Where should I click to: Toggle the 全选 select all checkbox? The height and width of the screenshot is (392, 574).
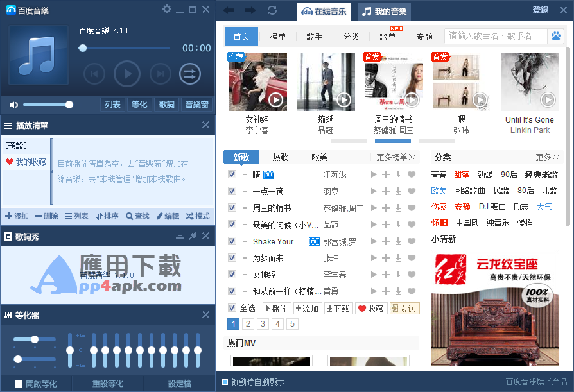[x=232, y=307]
